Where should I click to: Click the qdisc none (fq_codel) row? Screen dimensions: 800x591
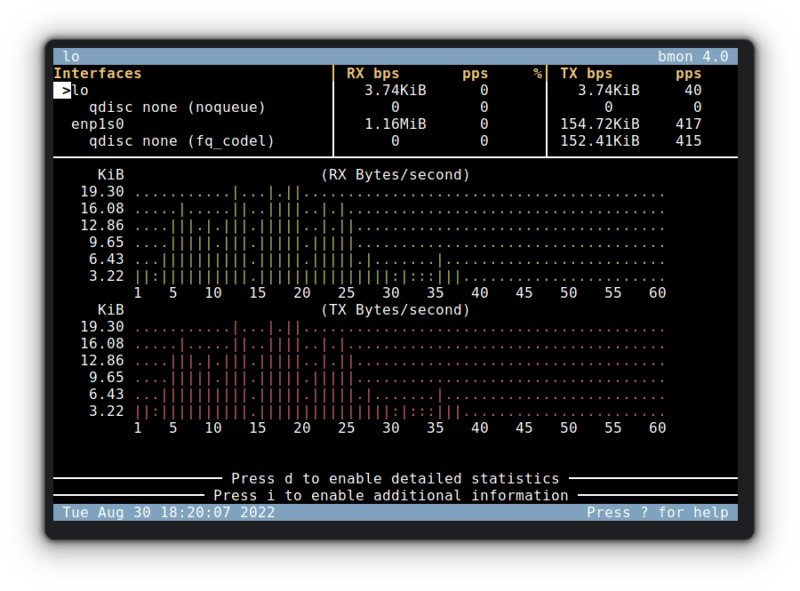click(181, 141)
